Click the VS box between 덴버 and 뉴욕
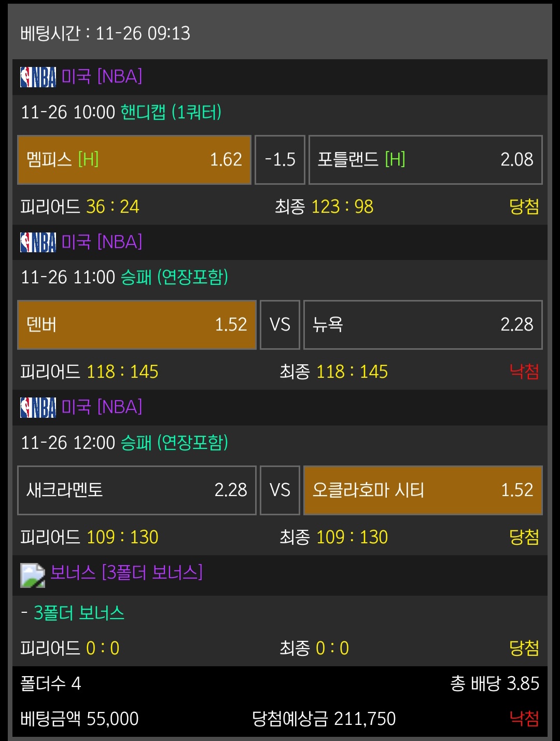Image resolution: width=560 pixels, height=741 pixels. click(x=280, y=325)
